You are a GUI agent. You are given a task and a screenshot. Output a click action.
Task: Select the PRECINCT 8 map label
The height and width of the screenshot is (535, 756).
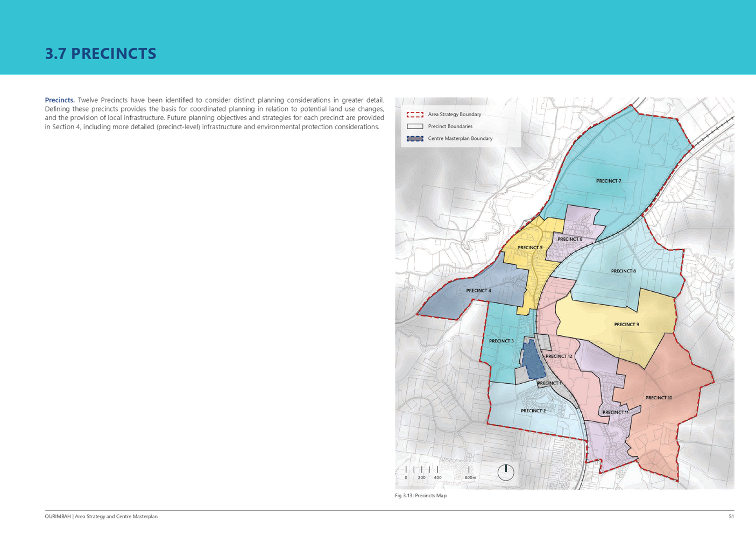pyautogui.click(x=623, y=271)
